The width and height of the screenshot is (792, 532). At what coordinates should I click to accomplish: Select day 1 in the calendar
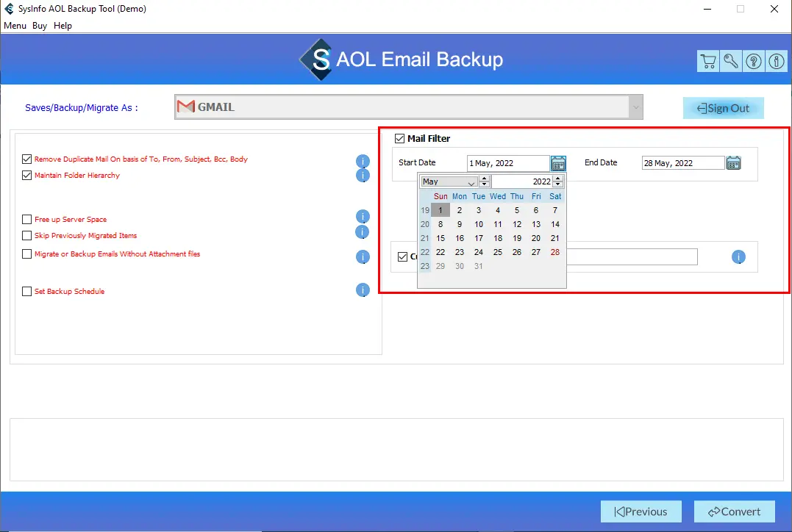(x=440, y=210)
